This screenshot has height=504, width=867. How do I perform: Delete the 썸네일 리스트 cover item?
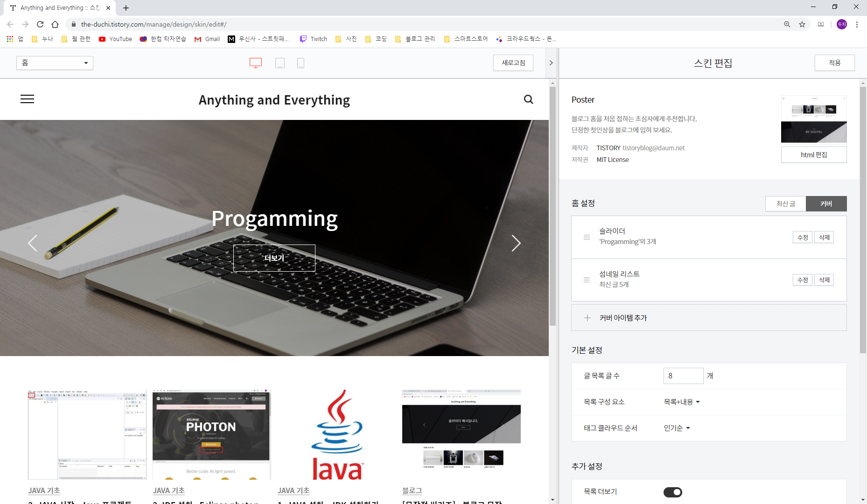coord(824,280)
